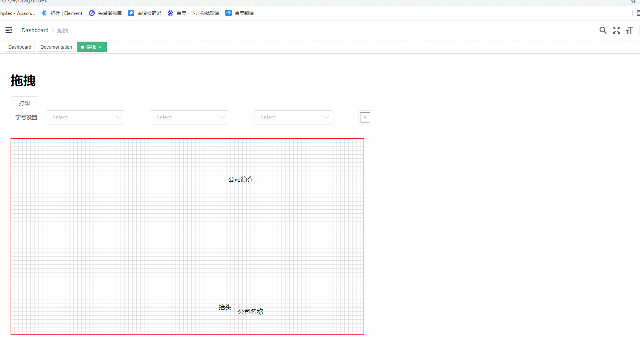The image size is (640, 364).
Task: Open the 组件 | Element bookmark
Action: (62, 13)
